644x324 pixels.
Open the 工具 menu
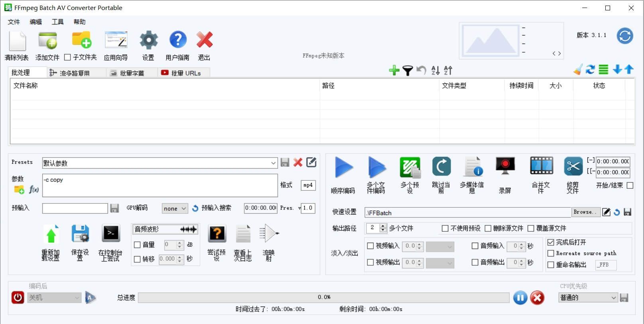click(x=57, y=22)
